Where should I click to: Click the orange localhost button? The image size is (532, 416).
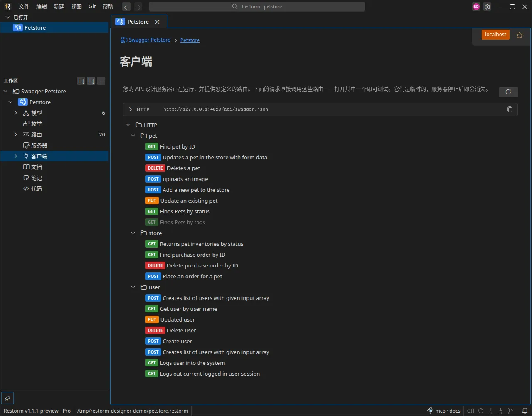click(x=495, y=35)
